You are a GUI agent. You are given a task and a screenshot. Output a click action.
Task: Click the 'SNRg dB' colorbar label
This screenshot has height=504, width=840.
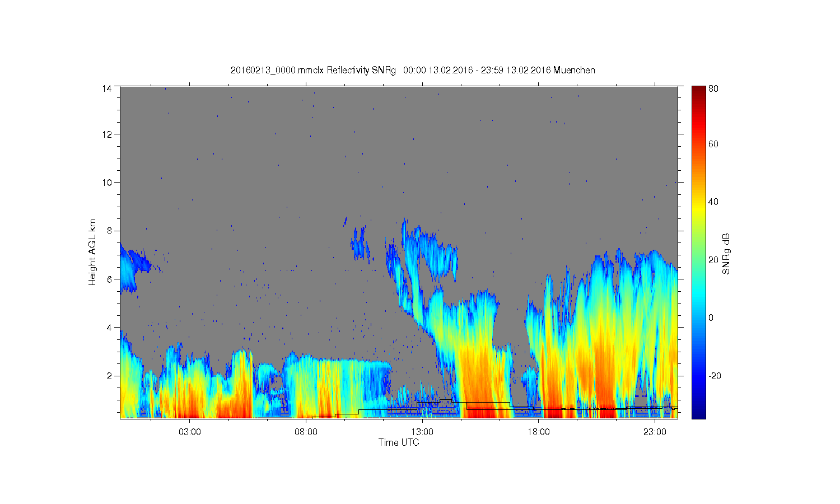tap(726, 254)
